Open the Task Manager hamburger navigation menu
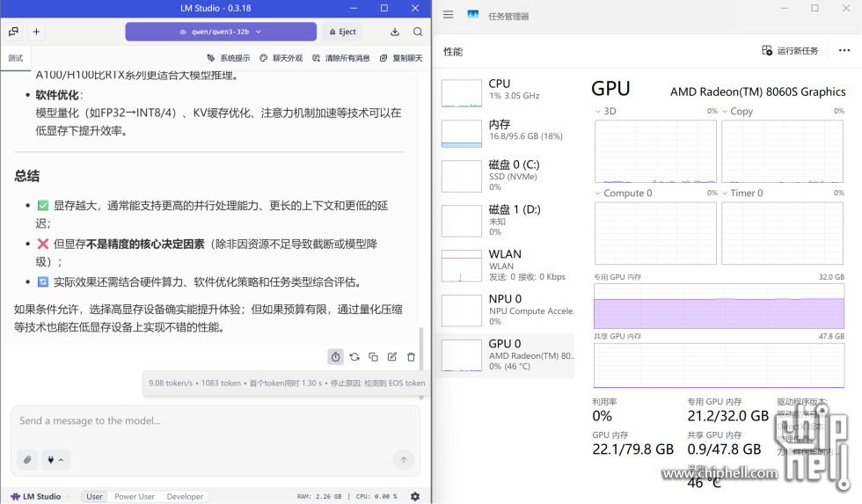Screen dimensions: 862x504 tap(448, 15)
